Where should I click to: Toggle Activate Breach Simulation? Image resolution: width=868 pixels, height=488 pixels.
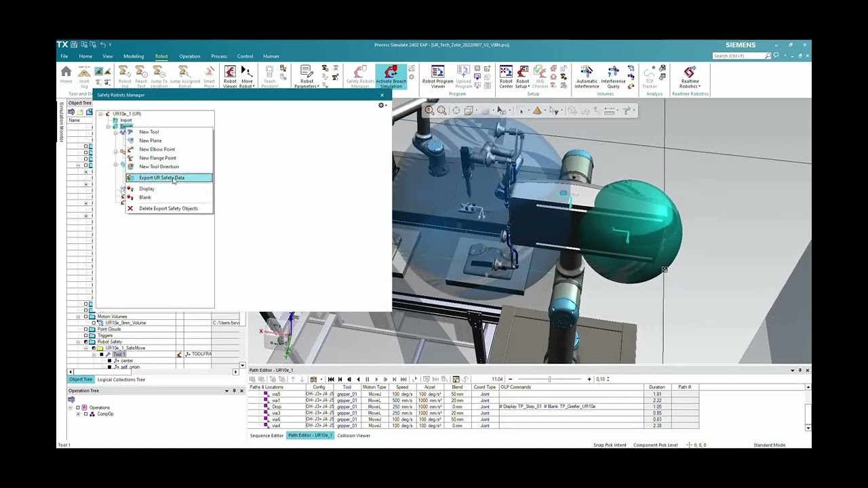pyautogui.click(x=391, y=77)
